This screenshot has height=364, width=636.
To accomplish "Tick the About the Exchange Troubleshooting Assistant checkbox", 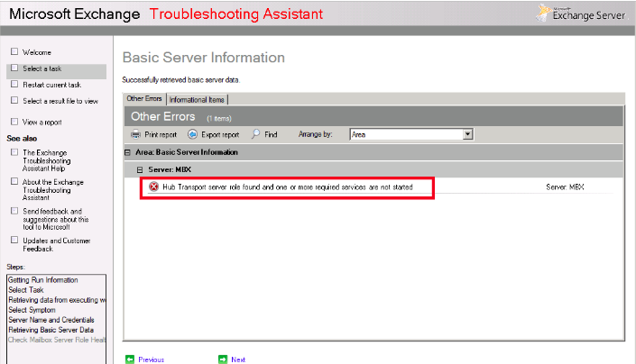I will 14,181.
